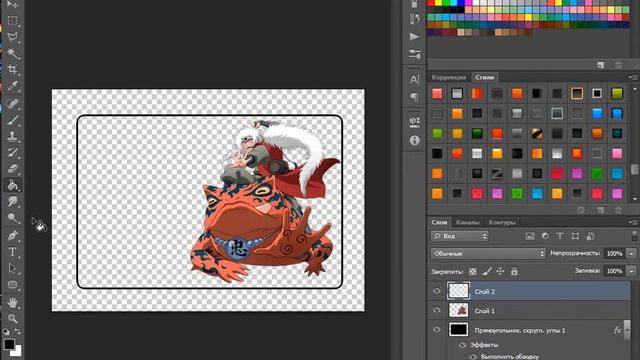The image size is (640, 360).
Task: Switch to the Стили tab
Action: pos(484,77)
